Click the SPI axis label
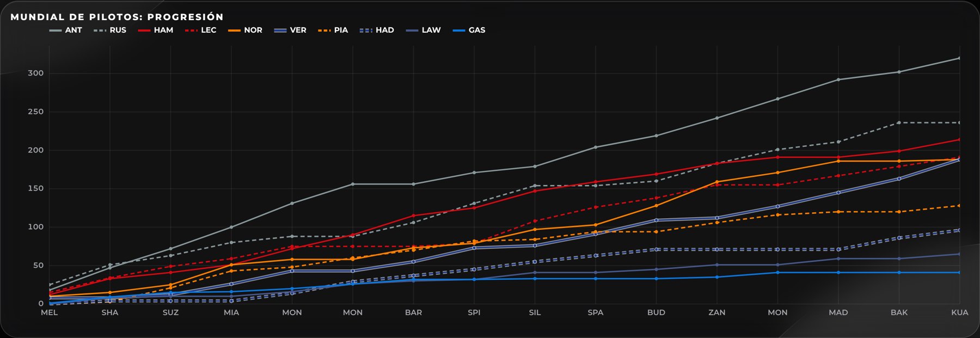980x338 pixels. [x=474, y=312]
